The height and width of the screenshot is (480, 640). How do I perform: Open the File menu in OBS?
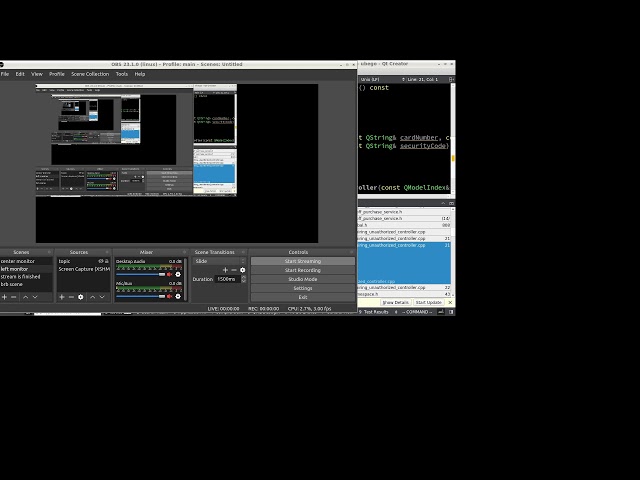tap(5, 74)
